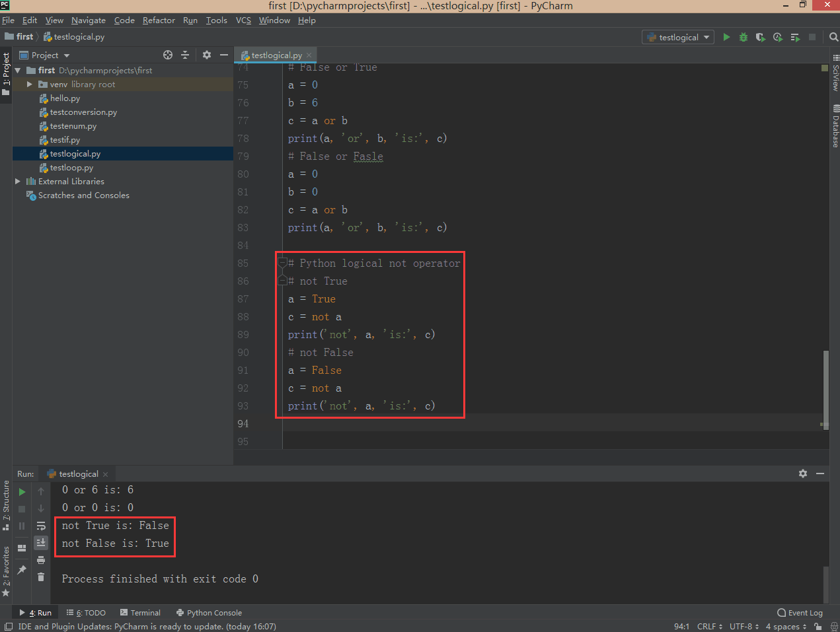
Task: Click the tool windows icon in status bar corner
Action: 8,626
